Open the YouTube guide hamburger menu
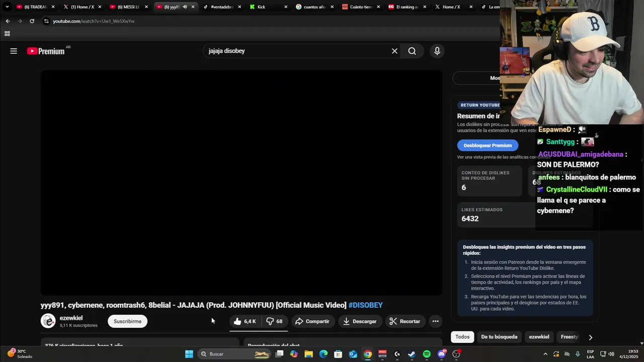644x362 pixels. coord(14,51)
